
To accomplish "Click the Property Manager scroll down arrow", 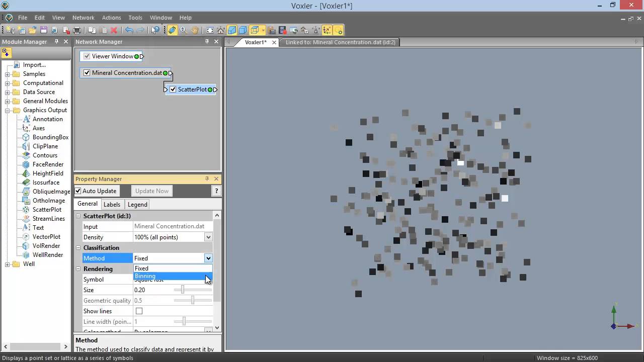I will 217,328.
